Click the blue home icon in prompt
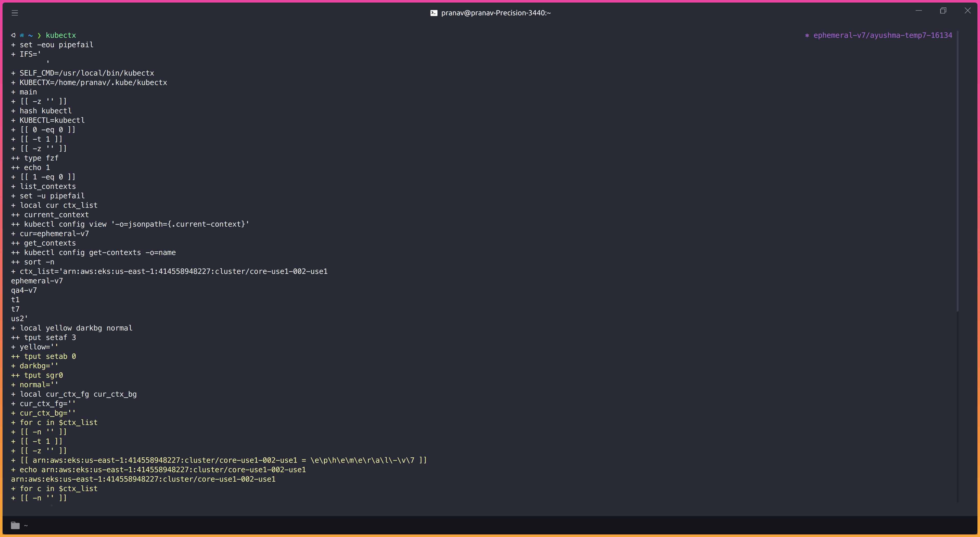Viewport: 980px width, 537px height. pos(22,35)
